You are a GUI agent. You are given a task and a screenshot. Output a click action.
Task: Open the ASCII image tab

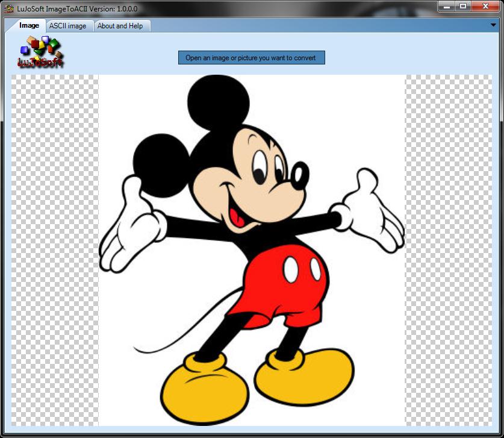(68, 26)
